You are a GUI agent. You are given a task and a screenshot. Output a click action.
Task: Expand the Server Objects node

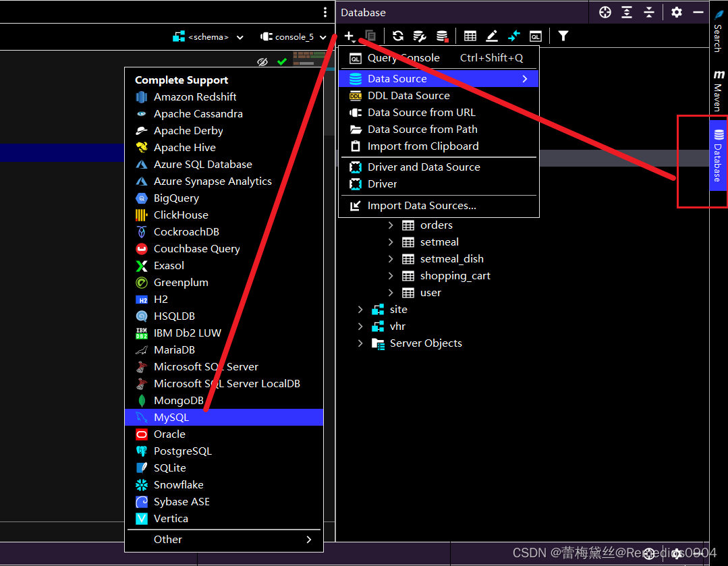click(x=360, y=343)
